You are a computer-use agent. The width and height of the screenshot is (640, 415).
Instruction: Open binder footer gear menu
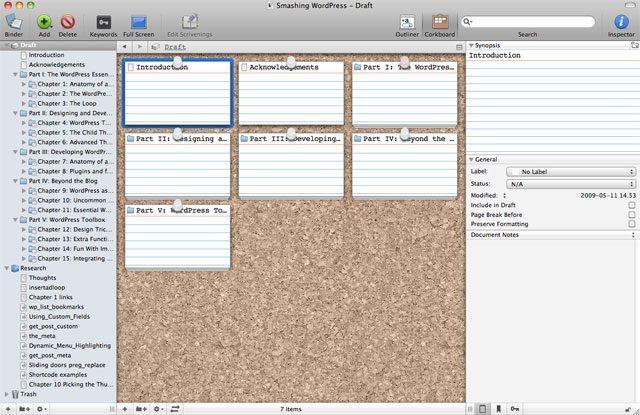click(41, 409)
